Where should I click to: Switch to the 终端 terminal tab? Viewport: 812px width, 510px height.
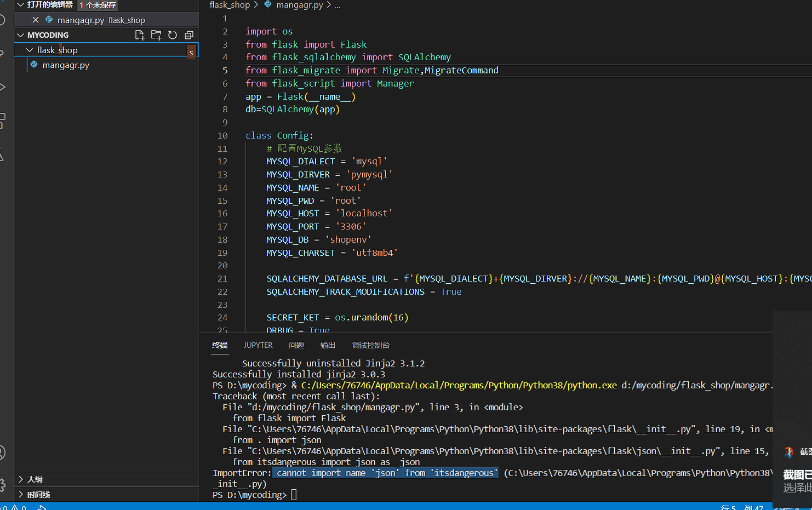coord(220,345)
